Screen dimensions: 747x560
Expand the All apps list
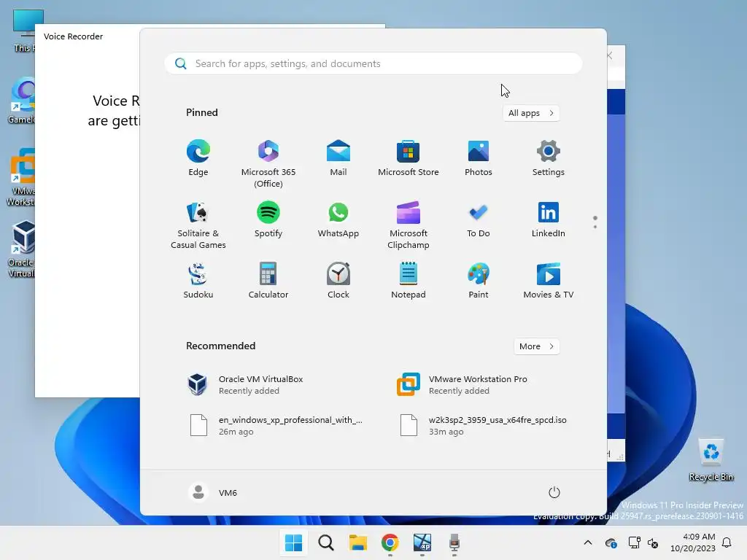[531, 113]
